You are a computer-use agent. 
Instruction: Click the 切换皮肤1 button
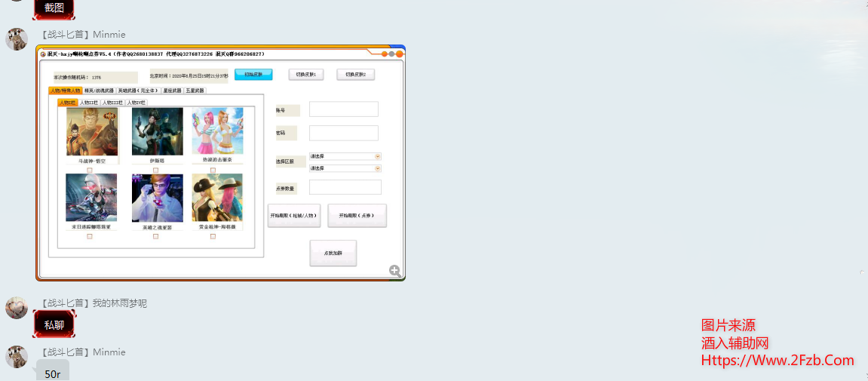[x=306, y=74]
